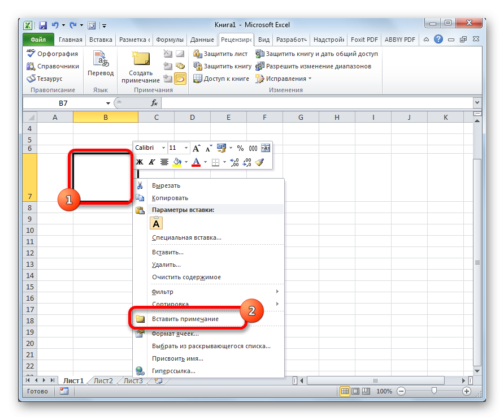Click the center alignment icon in mini toolbar
The width and height of the screenshot is (504, 420).
coord(164,162)
